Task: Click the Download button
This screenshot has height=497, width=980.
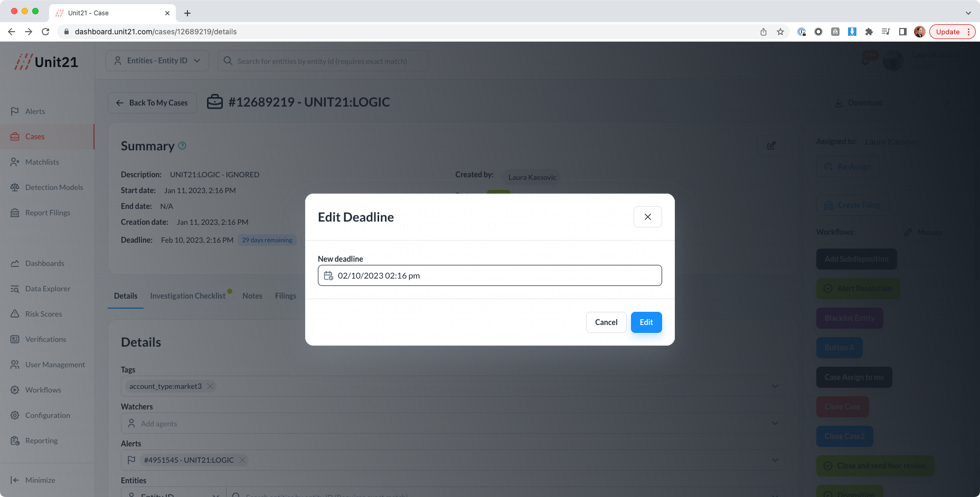Action: click(x=858, y=103)
